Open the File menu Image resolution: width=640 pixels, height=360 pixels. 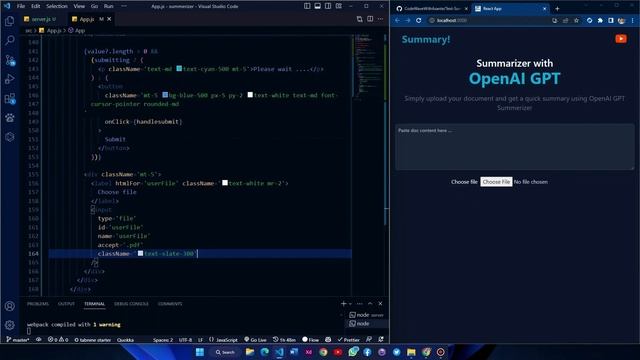coord(21,6)
